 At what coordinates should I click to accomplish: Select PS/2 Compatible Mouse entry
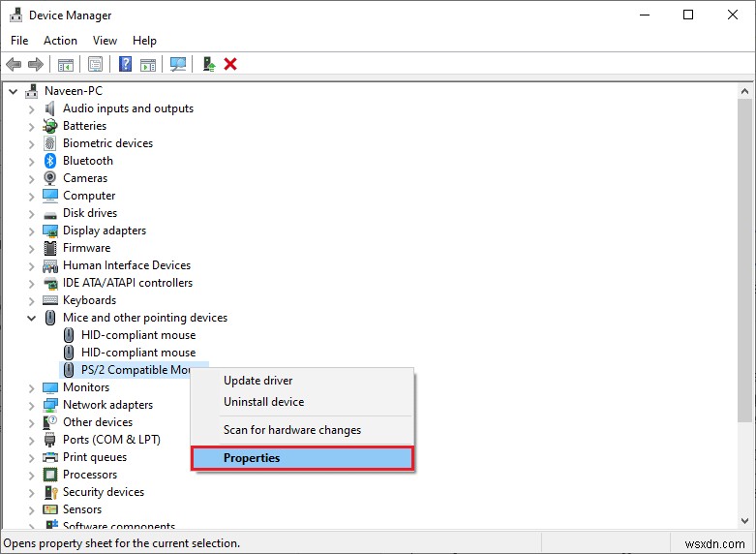point(136,370)
